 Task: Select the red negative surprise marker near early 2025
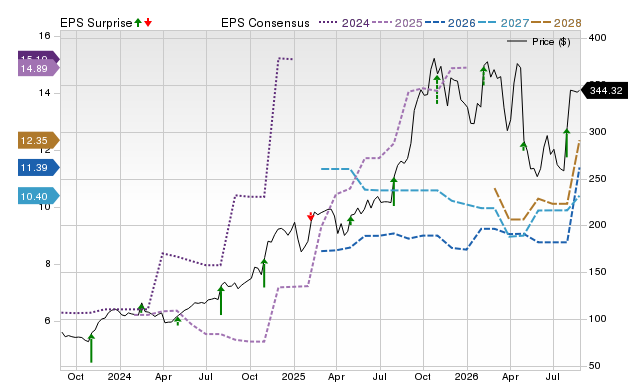[311, 216]
